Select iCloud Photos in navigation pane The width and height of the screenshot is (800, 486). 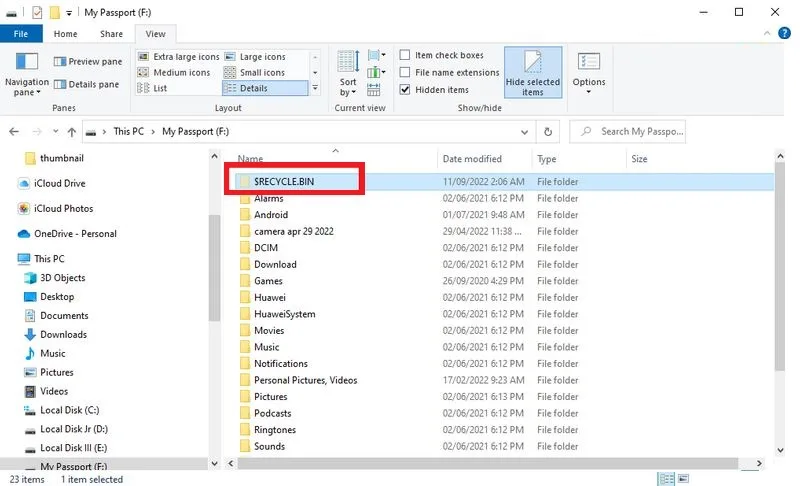point(63,209)
